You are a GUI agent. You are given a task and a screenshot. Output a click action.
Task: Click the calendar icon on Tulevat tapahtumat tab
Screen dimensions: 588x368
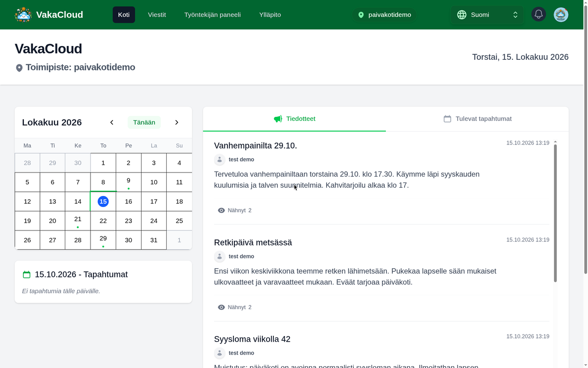(x=447, y=119)
